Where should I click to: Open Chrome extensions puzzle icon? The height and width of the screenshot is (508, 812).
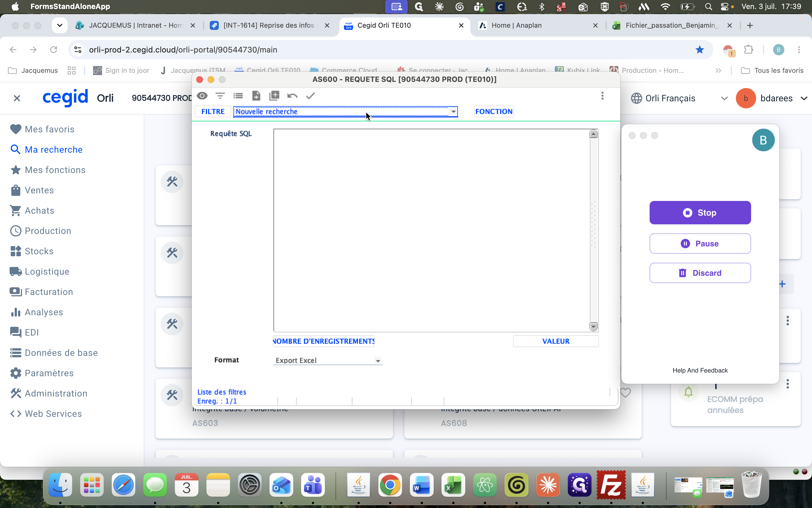coord(748,50)
